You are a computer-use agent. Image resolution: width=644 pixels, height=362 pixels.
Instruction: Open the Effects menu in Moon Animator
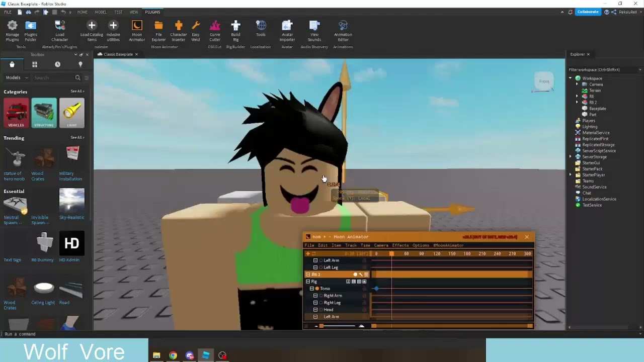point(400,245)
